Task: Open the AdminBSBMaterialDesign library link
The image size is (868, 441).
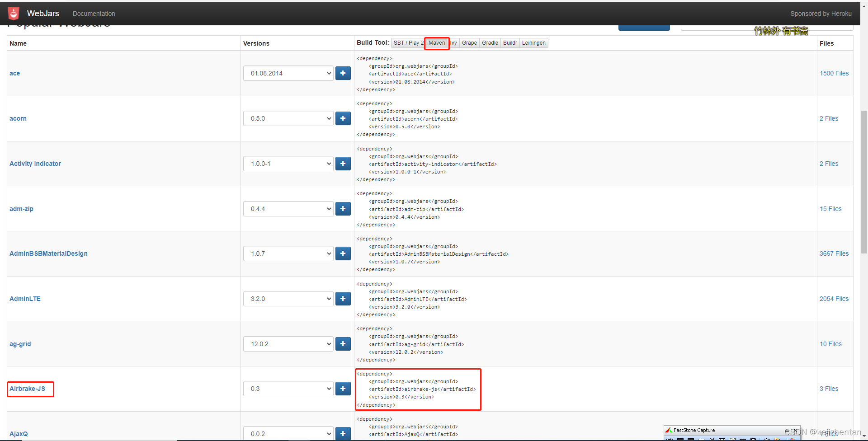Action: coord(48,253)
